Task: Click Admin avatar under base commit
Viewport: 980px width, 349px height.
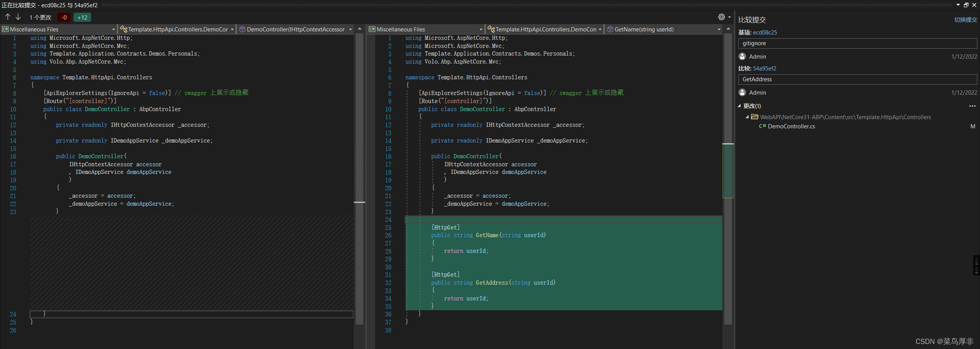Action: coord(742,56)
